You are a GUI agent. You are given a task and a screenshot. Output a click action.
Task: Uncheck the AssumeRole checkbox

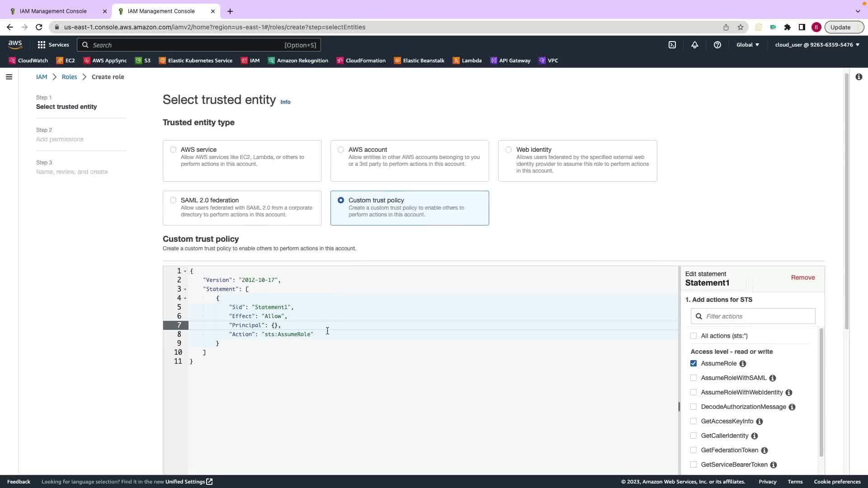[693, 363]
